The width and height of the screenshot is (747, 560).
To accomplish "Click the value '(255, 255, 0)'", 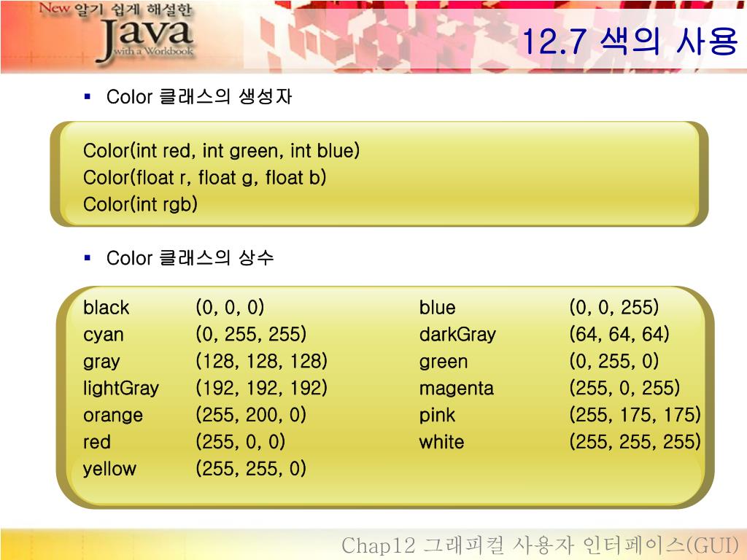I will point(251,469).
